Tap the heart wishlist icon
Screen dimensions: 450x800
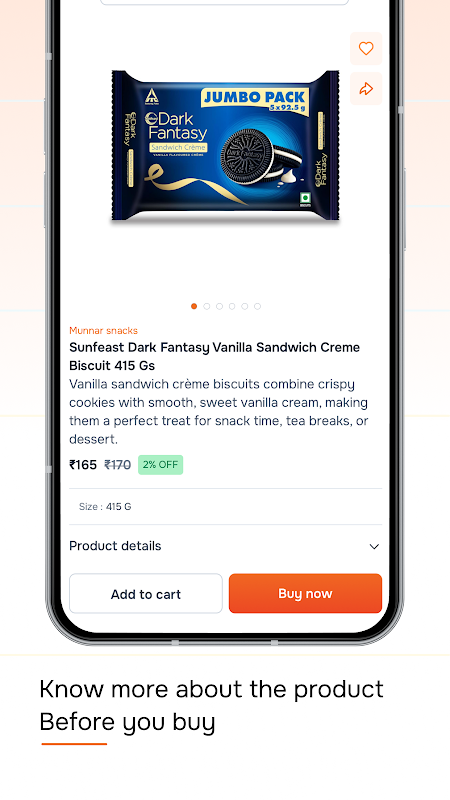[366, 48]
